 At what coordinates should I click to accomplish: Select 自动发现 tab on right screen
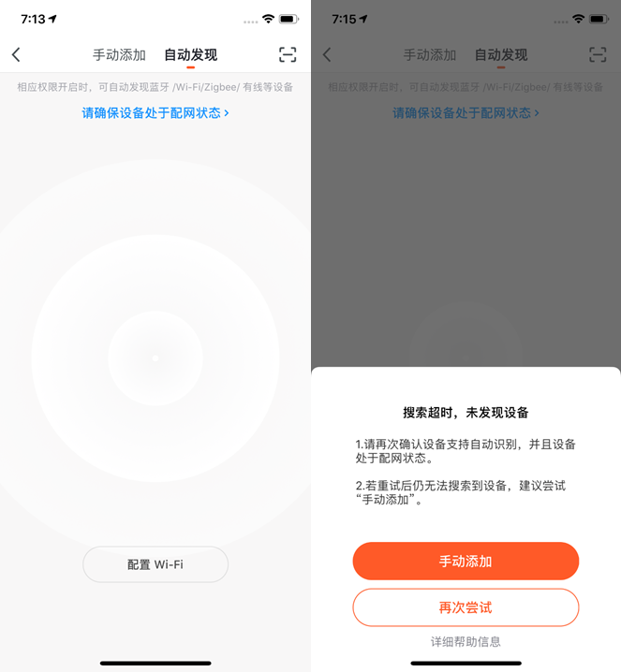[x=501, y=55]
